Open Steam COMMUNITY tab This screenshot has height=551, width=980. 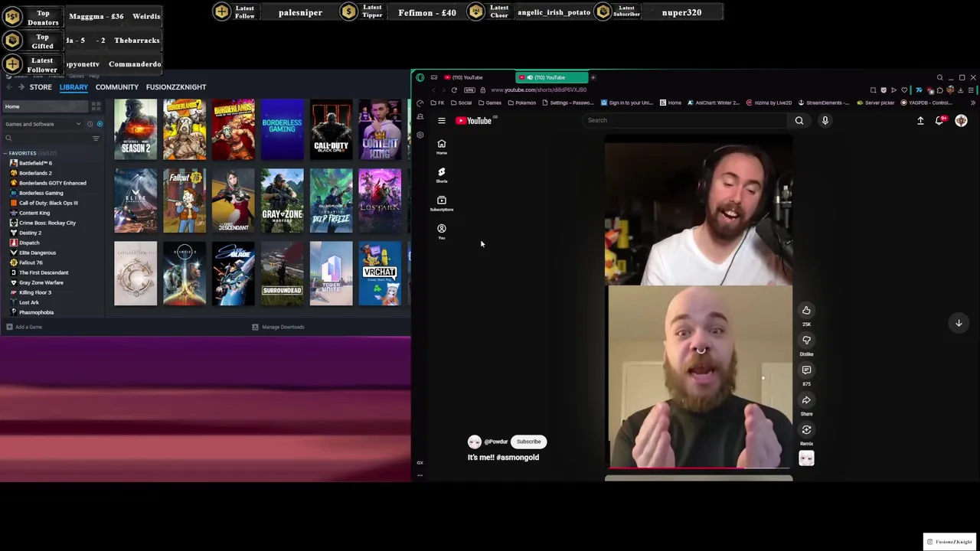point(117,87)
